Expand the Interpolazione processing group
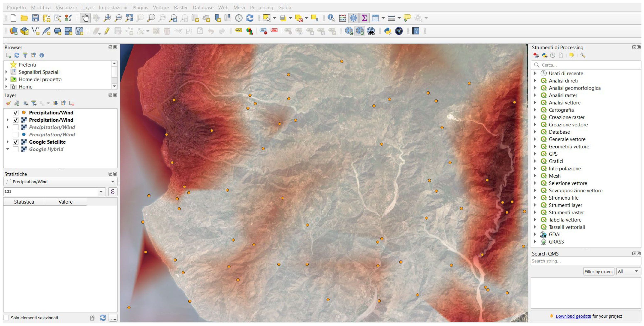This screenshot has height=326, width=644. point(535,168)
